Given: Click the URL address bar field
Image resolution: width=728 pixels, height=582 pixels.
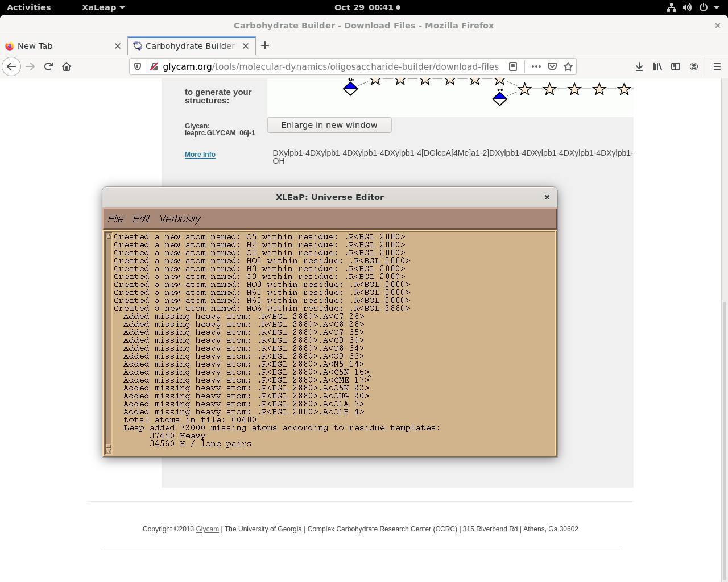Looking at the screenshot, I should pyautogui.click(x=330, y=66).
